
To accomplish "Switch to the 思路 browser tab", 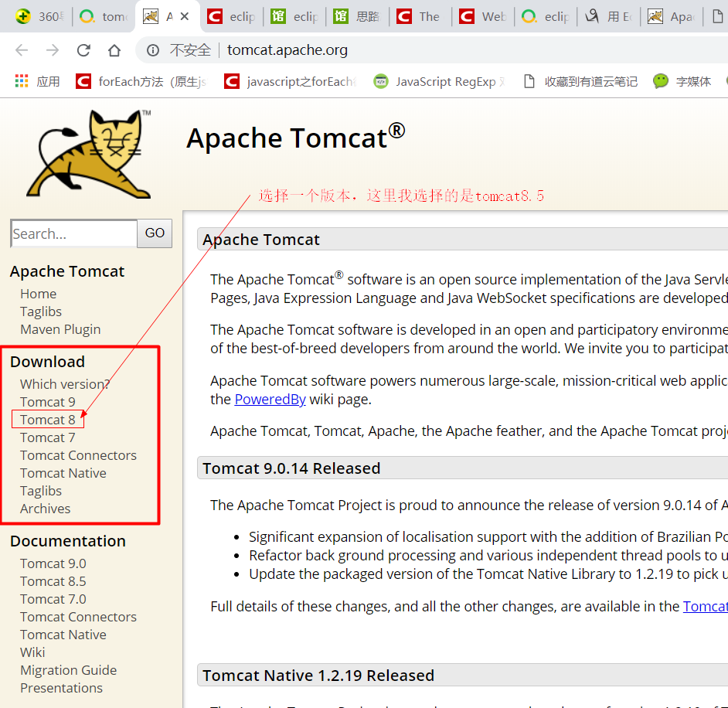I will [359, 15].
